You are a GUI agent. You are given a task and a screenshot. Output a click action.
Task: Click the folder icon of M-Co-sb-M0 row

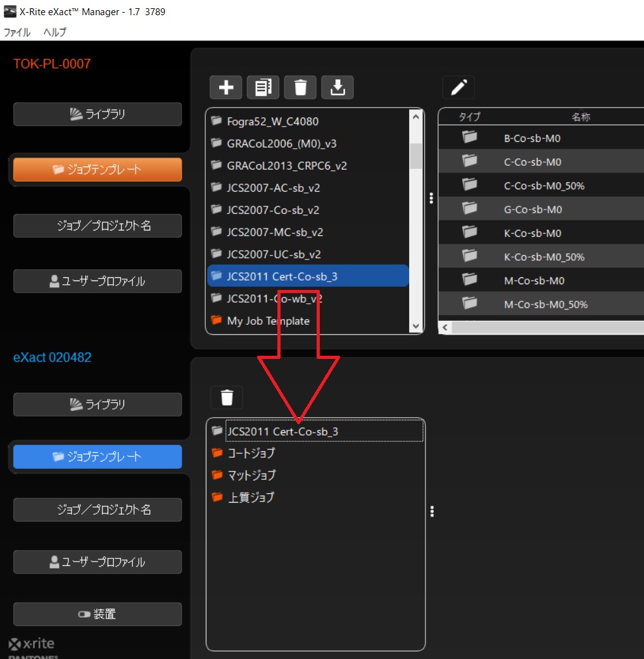point(470,279)
